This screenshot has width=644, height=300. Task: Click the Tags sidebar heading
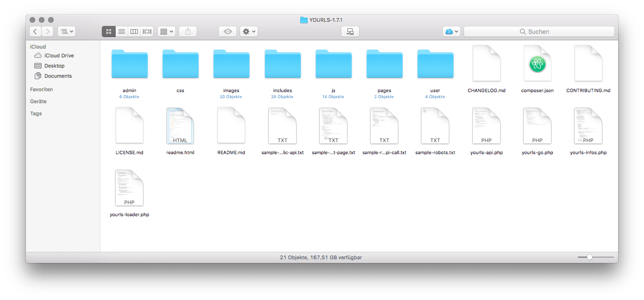point(36,113)
